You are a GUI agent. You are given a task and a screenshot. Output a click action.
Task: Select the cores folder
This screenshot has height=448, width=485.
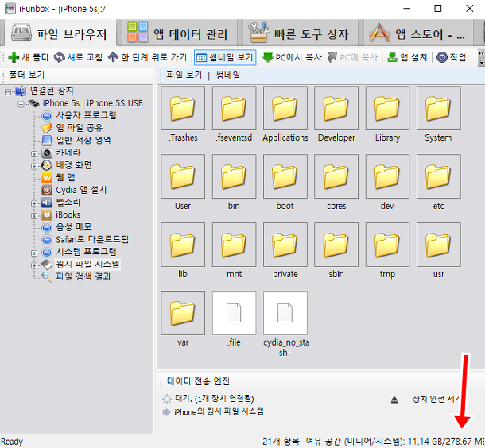336,176
